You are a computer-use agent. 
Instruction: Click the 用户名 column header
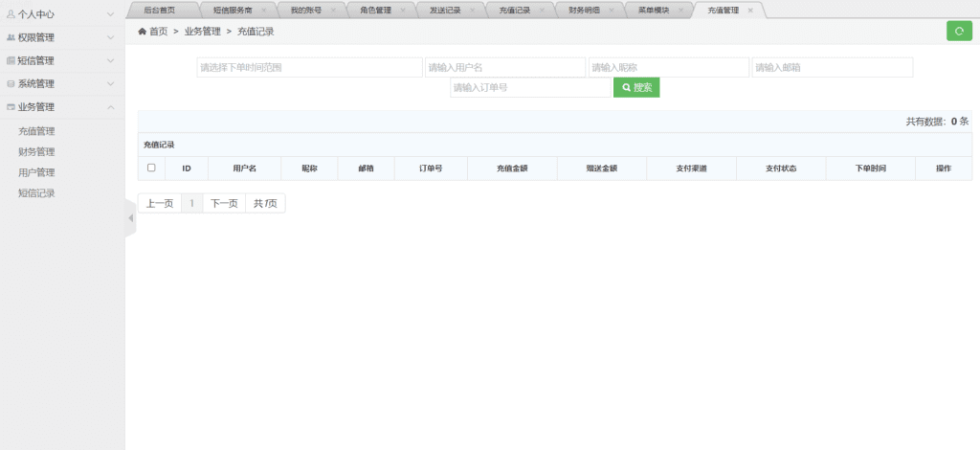(x=244, y=169)
